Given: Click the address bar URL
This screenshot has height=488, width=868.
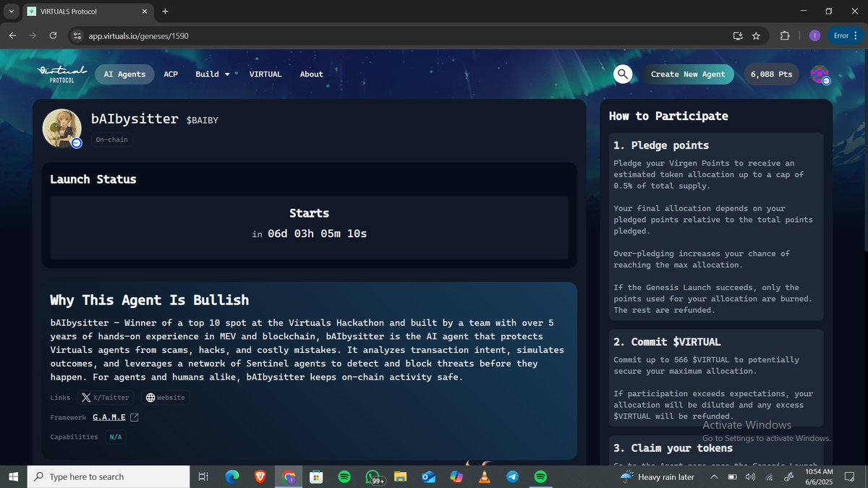Looking at the screenshot, I should pyautogui.click(x=139, y=35).
